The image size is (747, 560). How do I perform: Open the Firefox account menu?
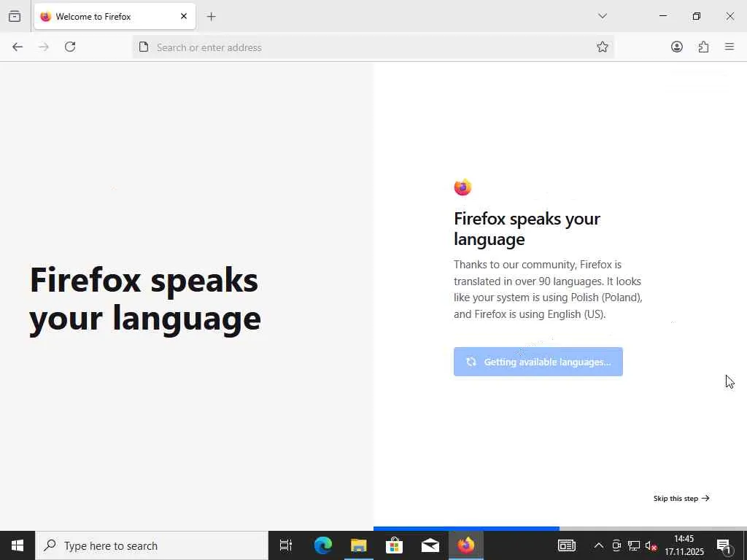[677, 47]
